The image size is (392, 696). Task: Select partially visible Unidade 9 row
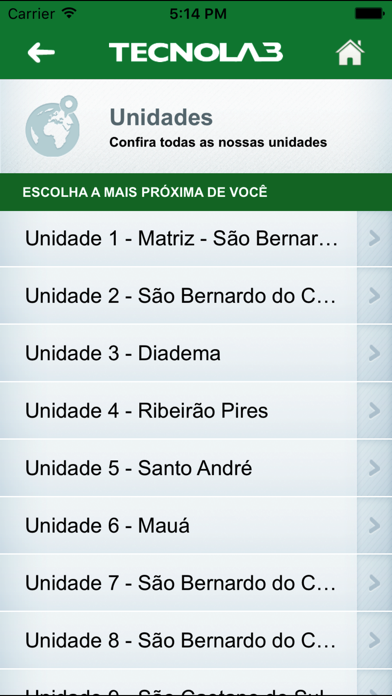[x=196, y=683]
